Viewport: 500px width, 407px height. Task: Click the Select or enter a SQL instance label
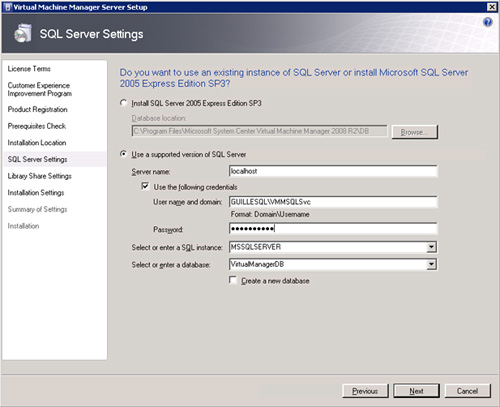coord(177,247)
